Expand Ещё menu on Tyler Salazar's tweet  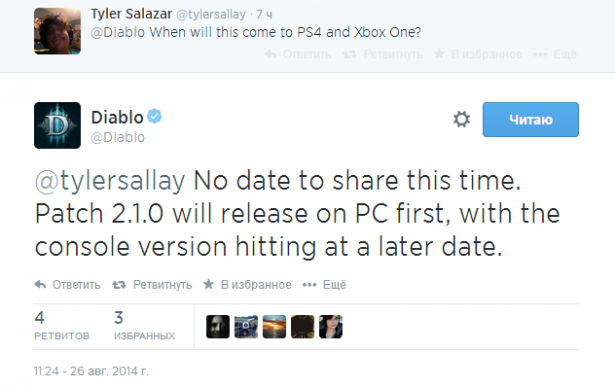(555, 54)
